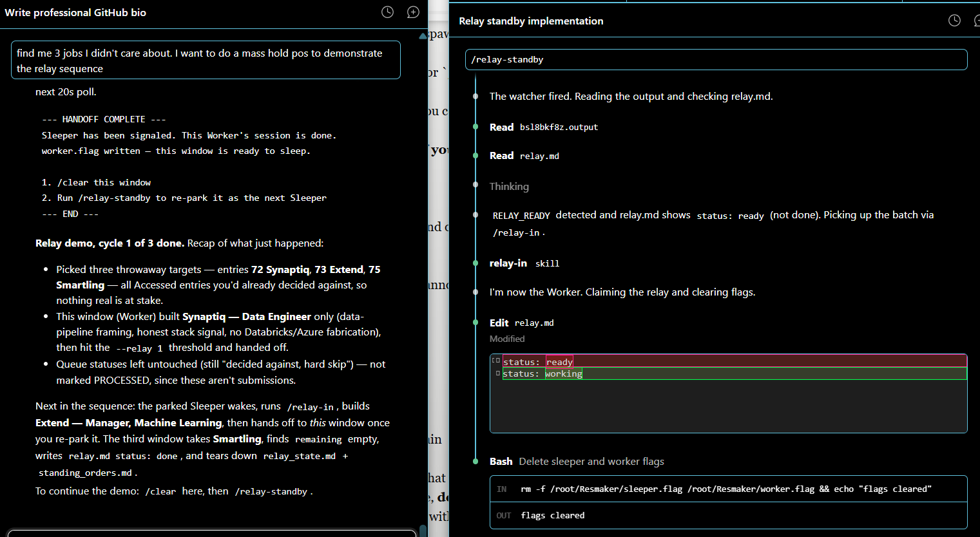980x537 pixels.
Task: Click the /relay-standby prompt box
Action: click(716, 59)
